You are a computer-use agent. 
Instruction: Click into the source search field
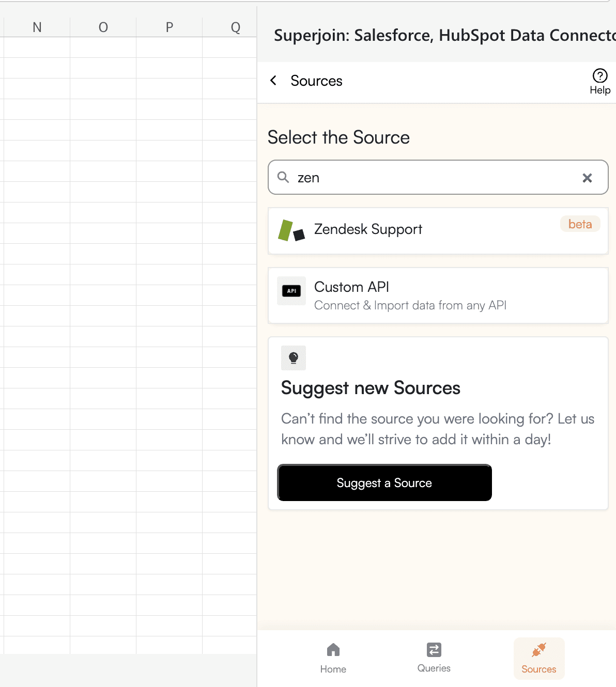tap(438, 177)
